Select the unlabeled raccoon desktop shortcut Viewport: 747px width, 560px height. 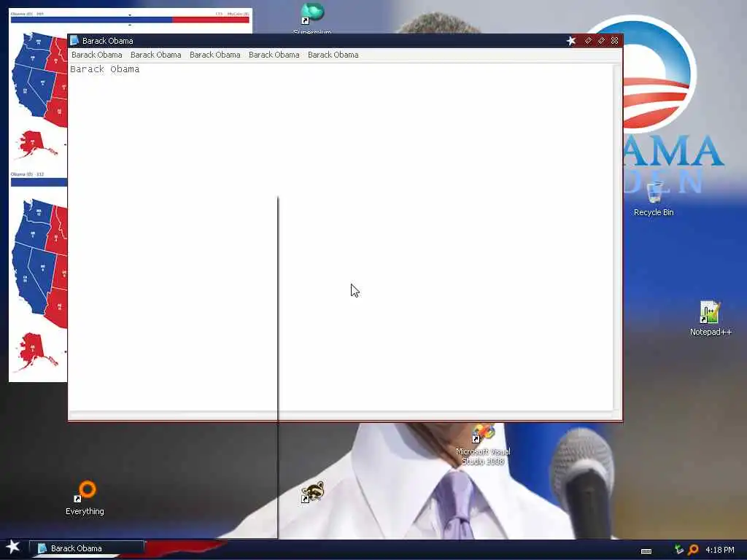(312, 492)
